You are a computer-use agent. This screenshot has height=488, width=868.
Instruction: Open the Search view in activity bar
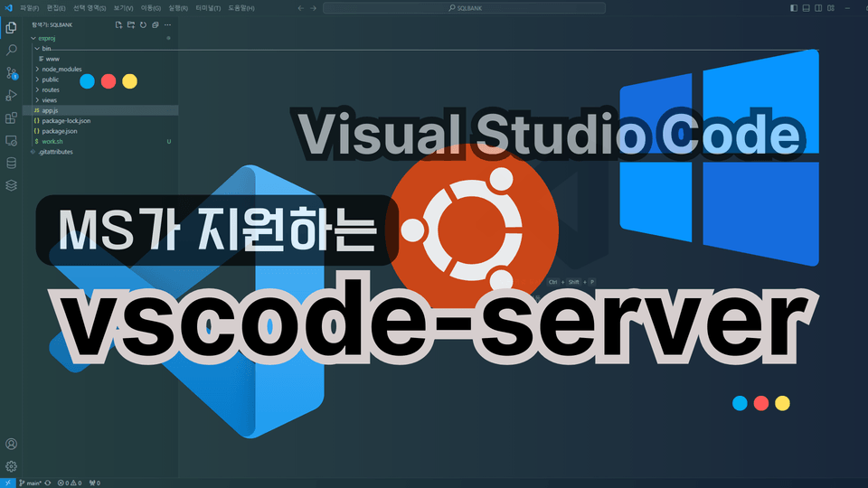[x=11, y=50]
